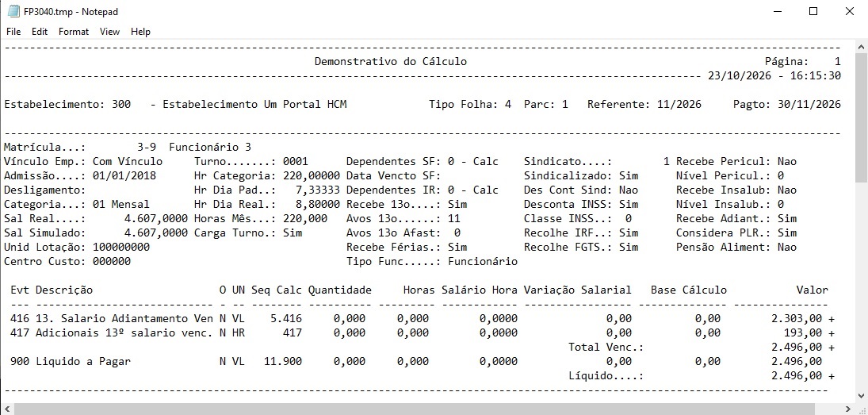Place cursor on 'Liquido a Pagar' line
The height and width of the screenshot is (415, 868).
pyautogui.click(x=83, y=361)
